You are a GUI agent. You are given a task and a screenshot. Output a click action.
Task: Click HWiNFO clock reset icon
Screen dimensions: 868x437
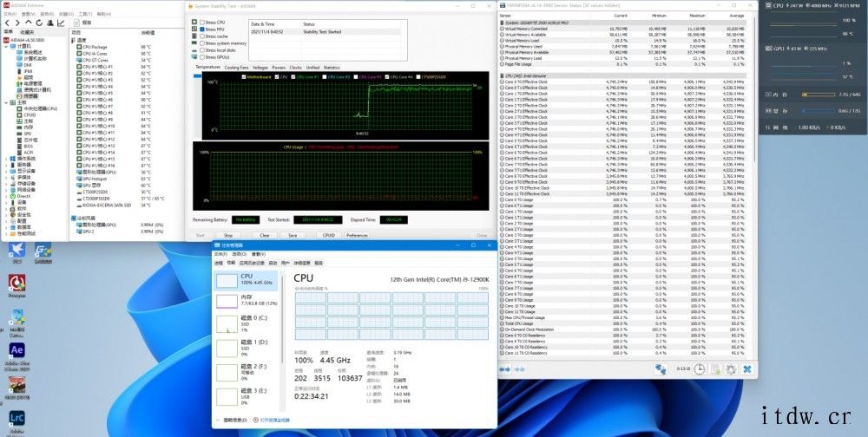pyautogui.click(x=700, y=369)
